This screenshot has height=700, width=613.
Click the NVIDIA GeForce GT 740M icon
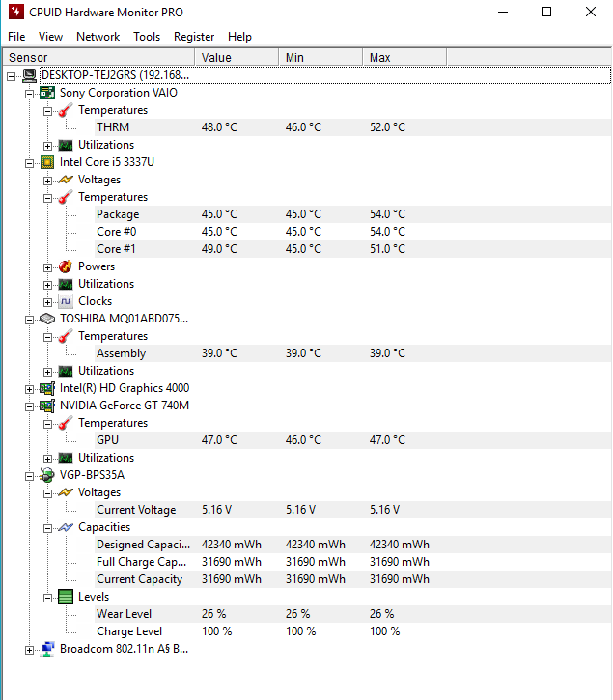pos(46,406)
